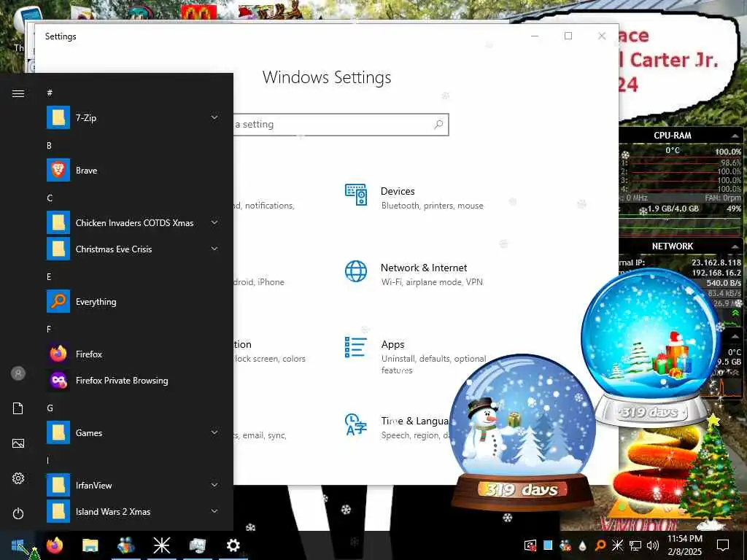Open Network & Internet settings
Image resolution: width=747 pixels, height=560 pixels.
[414, 274]
